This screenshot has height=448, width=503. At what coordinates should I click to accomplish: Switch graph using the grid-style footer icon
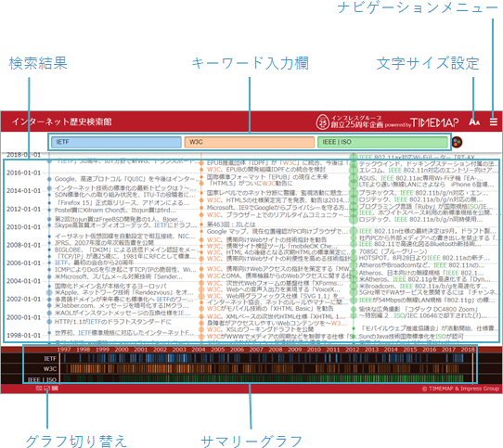coord(55,389)
